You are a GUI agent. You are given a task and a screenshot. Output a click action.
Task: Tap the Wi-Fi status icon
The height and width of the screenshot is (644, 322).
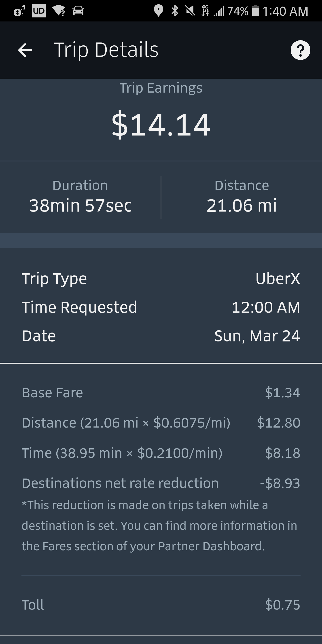click(59, 11)
